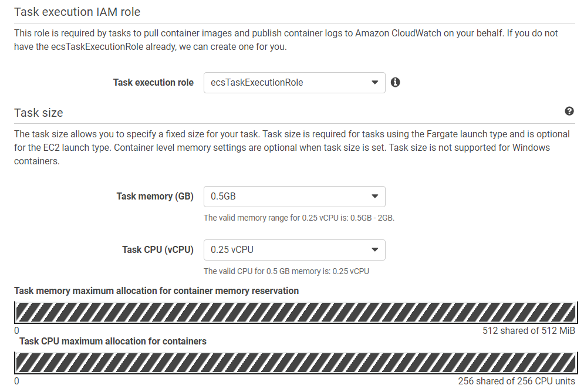Expand the Task memory (GB) dropdown
This screenshot has width=584, height=392.
coord(294,197)
